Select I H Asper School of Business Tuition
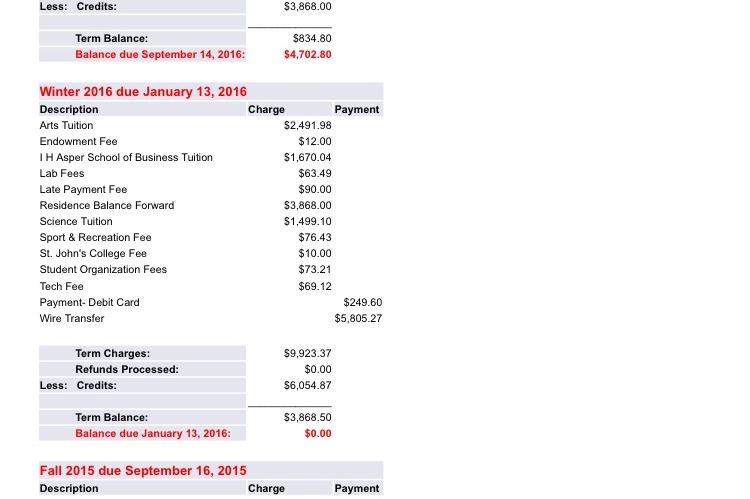The image size is (750, 499). [126, 157]
